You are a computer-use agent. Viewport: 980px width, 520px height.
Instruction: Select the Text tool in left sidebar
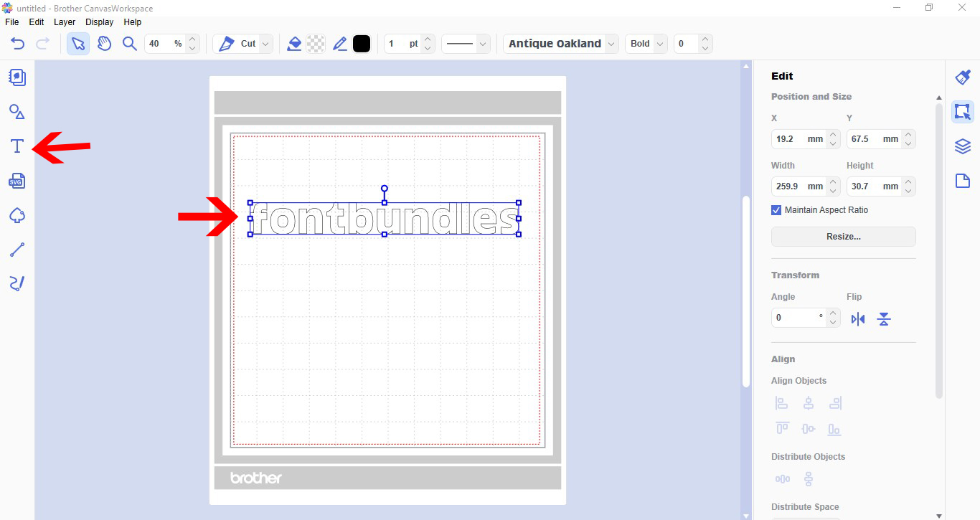click(x=17, y=146)
